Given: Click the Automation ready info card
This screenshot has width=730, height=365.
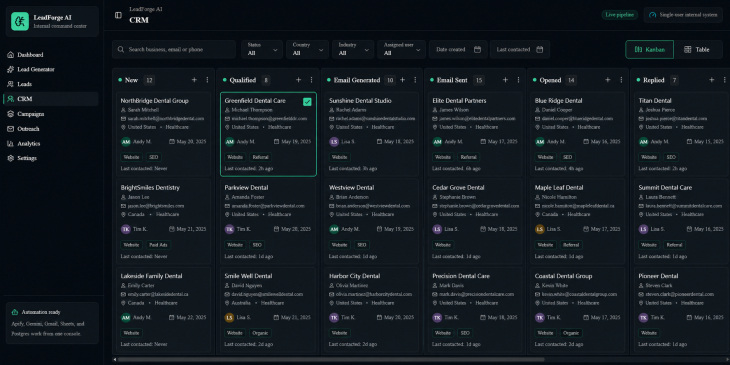Looking at the screenshot, I should pyautogui.click(x=52, y=323).
